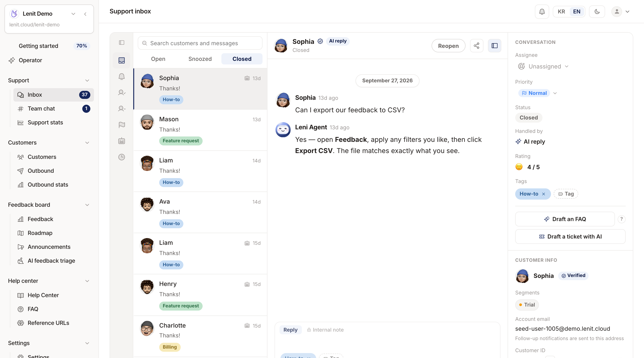This screenshot has width=644, height=358.
Task: Expand the Lenit Demo workspace switcher
Action: pos(73,14)
